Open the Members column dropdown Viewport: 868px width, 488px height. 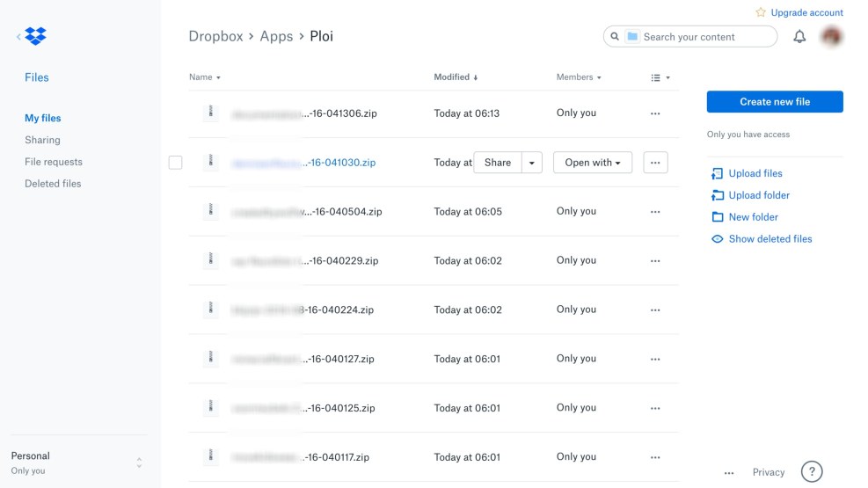[579, 76]
